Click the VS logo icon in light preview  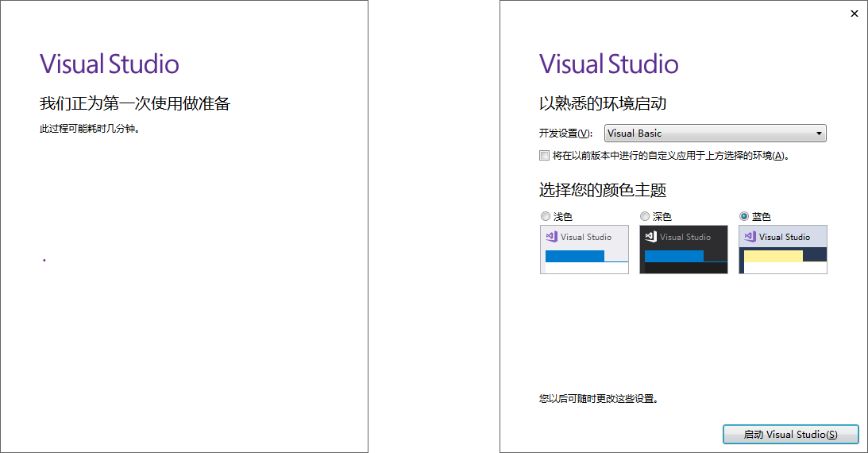click(x=551, y=237)
